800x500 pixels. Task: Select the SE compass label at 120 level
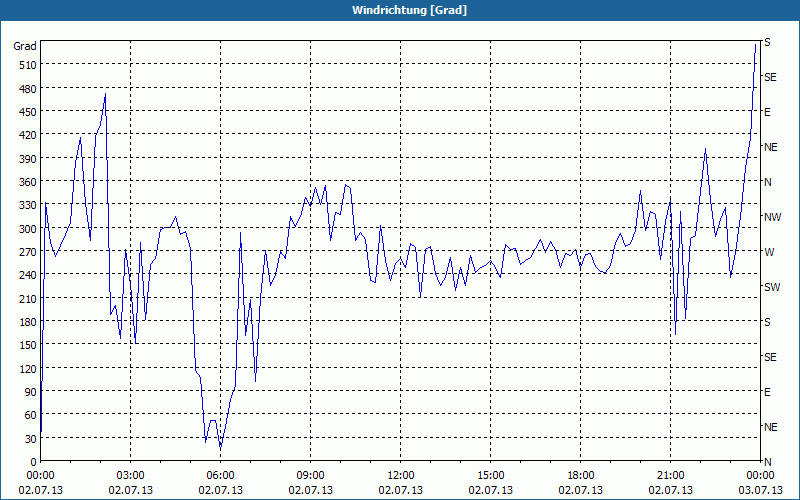coord(770,357)
